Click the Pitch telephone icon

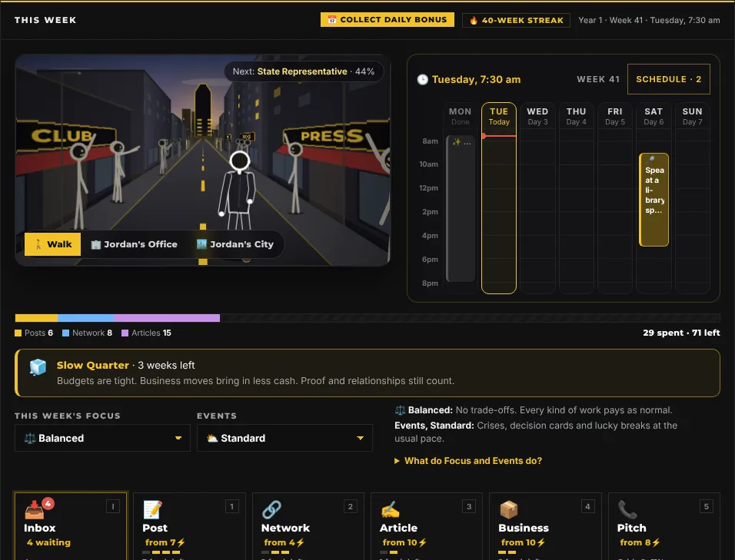coord(627,510)
